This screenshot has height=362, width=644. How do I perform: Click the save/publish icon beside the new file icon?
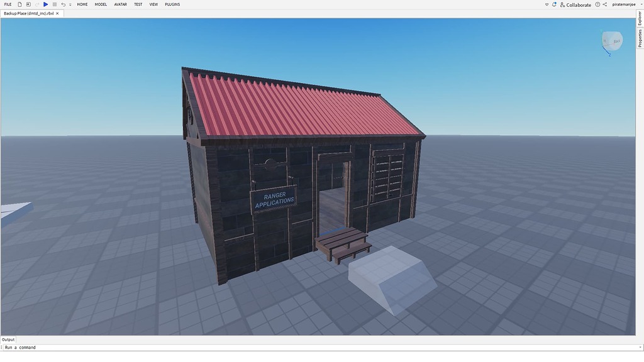click(x=28, y=4)
